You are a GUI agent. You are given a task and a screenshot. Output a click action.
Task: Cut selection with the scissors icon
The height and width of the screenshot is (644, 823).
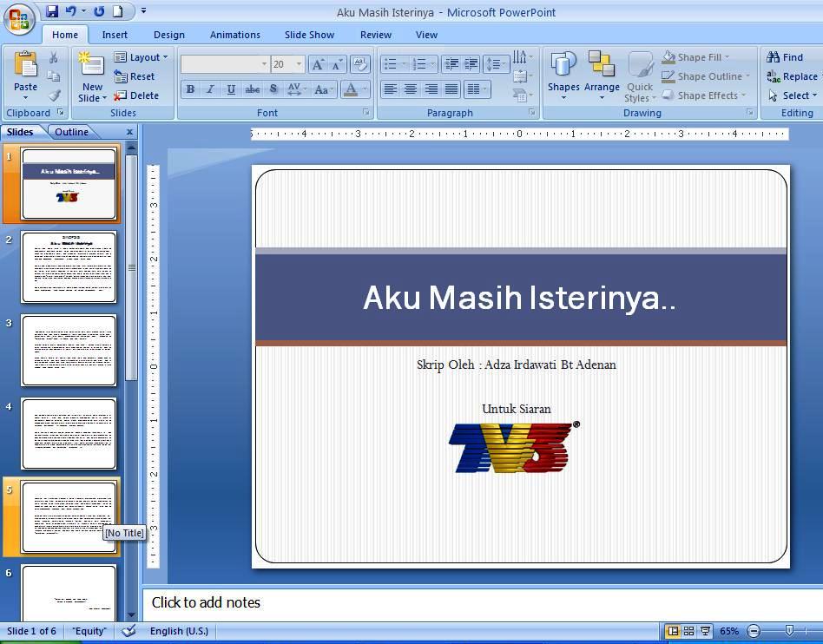(53, 57)
